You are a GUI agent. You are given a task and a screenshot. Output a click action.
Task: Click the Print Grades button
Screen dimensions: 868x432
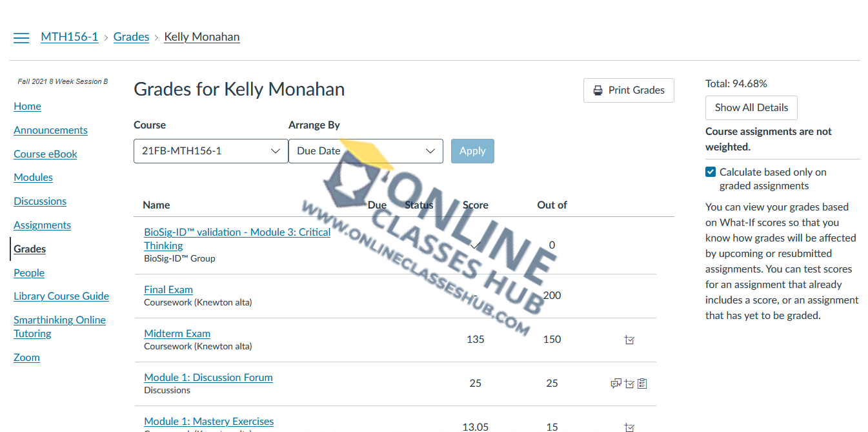click(x=628, y=90)
